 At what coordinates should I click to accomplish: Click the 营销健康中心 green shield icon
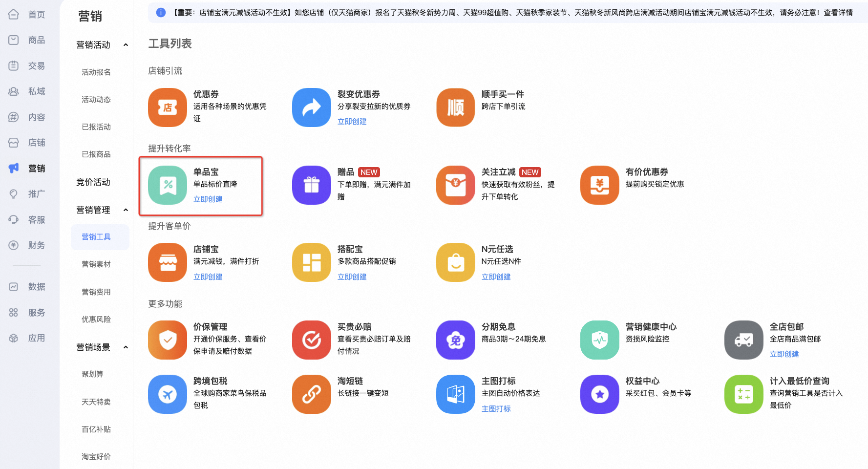600,340
